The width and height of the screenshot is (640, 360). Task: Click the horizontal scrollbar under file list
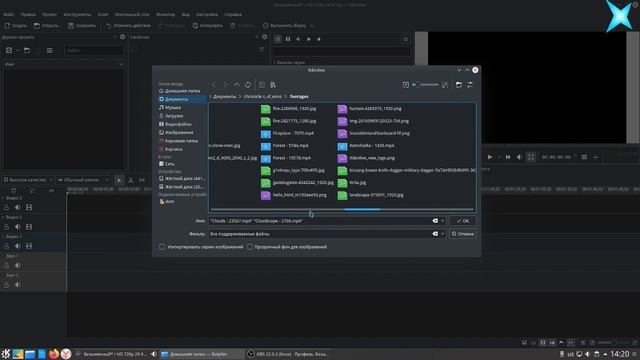pyautogui.click(x=342, y=209)
